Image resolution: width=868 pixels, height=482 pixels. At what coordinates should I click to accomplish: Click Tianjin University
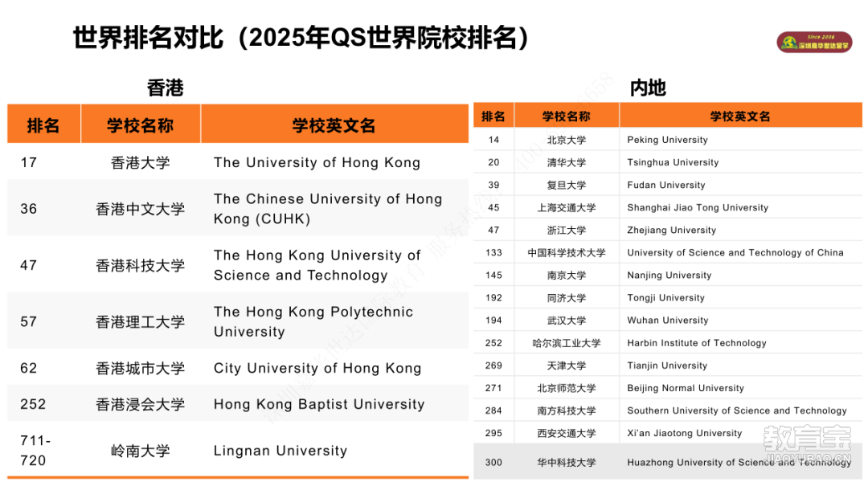(668, 366)
